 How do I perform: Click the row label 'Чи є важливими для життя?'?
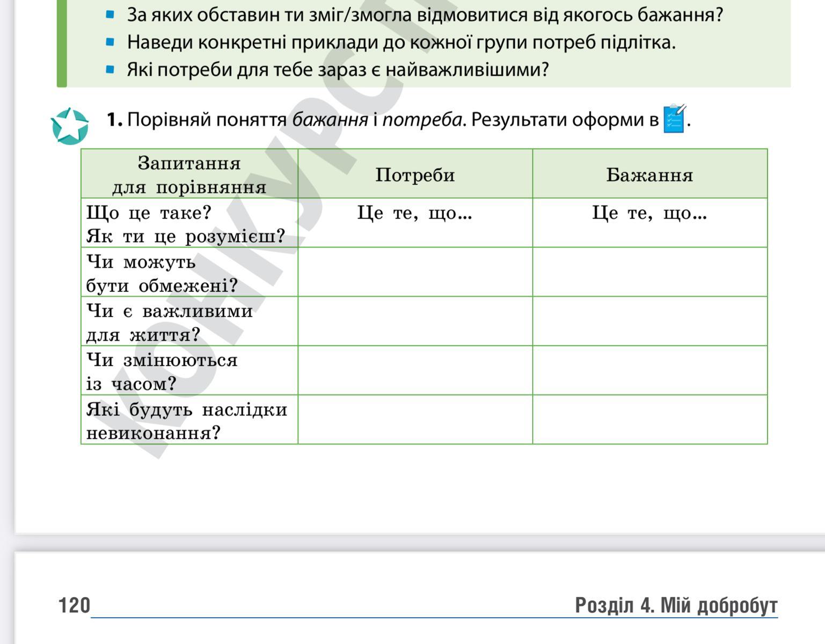coord(169,323)
